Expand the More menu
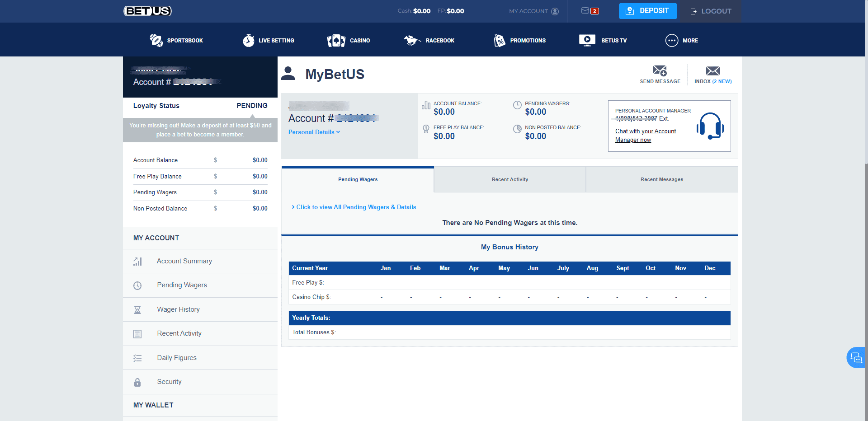This screenshot has width=868, height=421. point(690,41)
